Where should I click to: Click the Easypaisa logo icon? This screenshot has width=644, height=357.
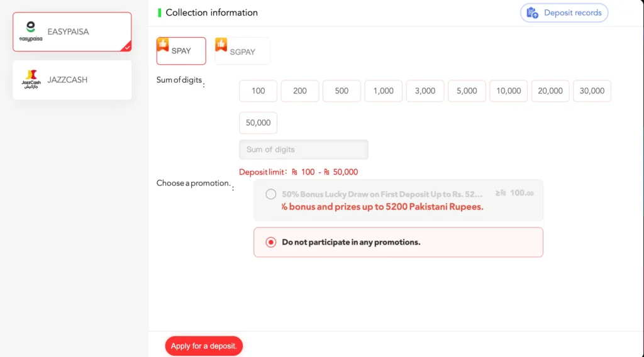pos(30,31)
